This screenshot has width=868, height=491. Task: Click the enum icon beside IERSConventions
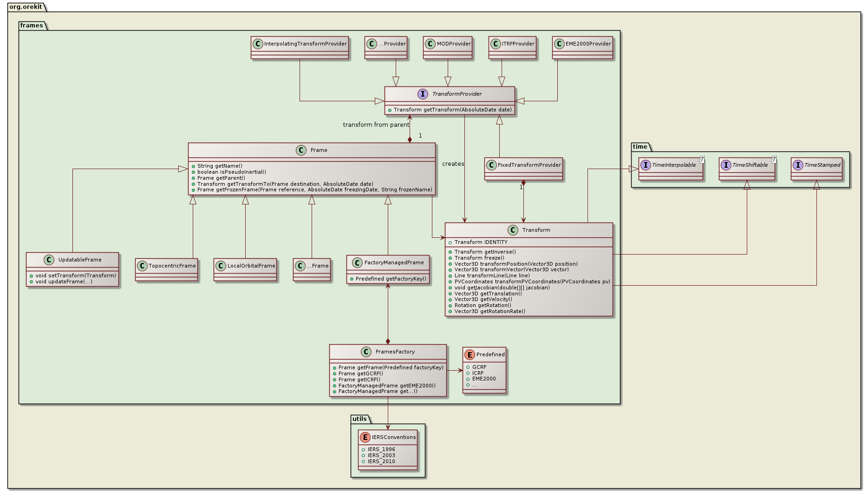click(365, 437)
